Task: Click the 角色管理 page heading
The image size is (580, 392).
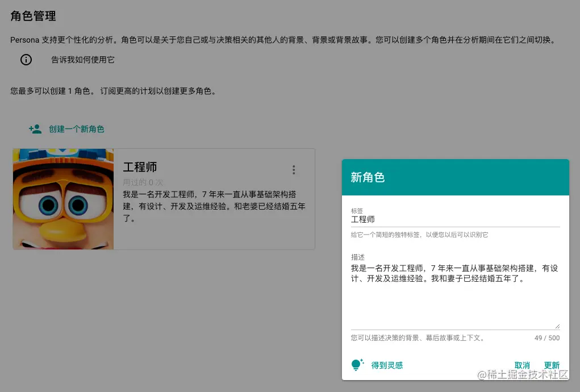Action: coord(32,16)
